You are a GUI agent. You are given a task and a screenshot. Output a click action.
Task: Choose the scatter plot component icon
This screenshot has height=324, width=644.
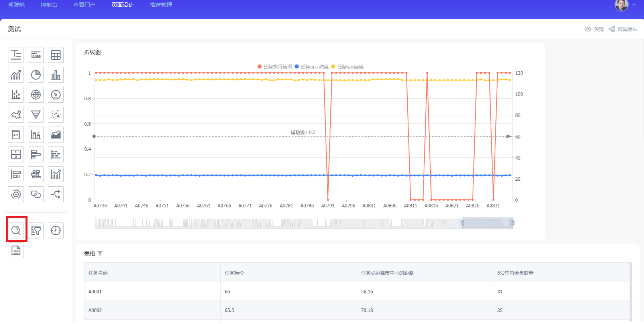point(56,115)
